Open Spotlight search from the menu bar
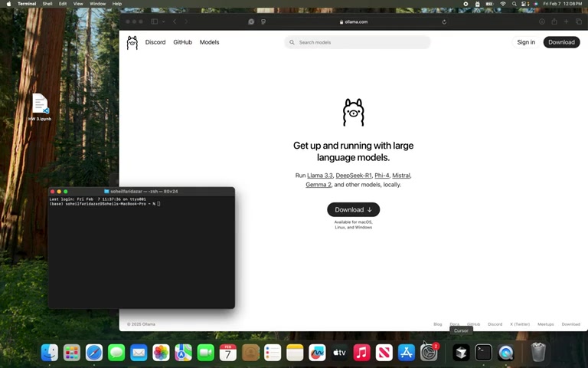Image resolution: width=588 pixels, height=368 pixels. (x=514, y=4)
